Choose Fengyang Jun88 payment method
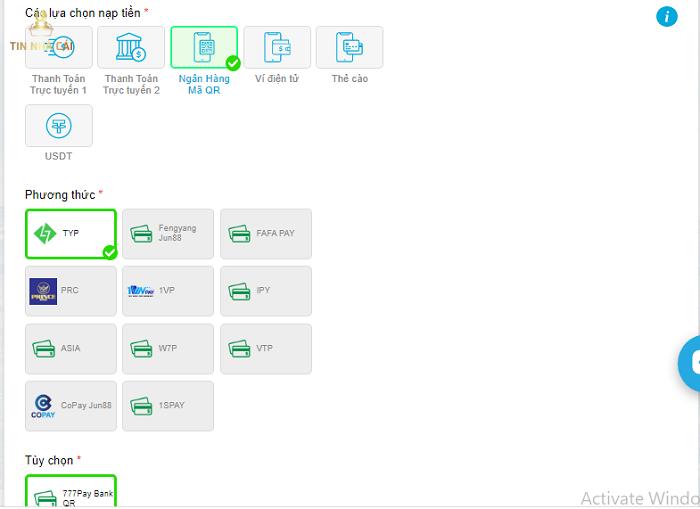The image size is (700, 509). pos(168,234)
